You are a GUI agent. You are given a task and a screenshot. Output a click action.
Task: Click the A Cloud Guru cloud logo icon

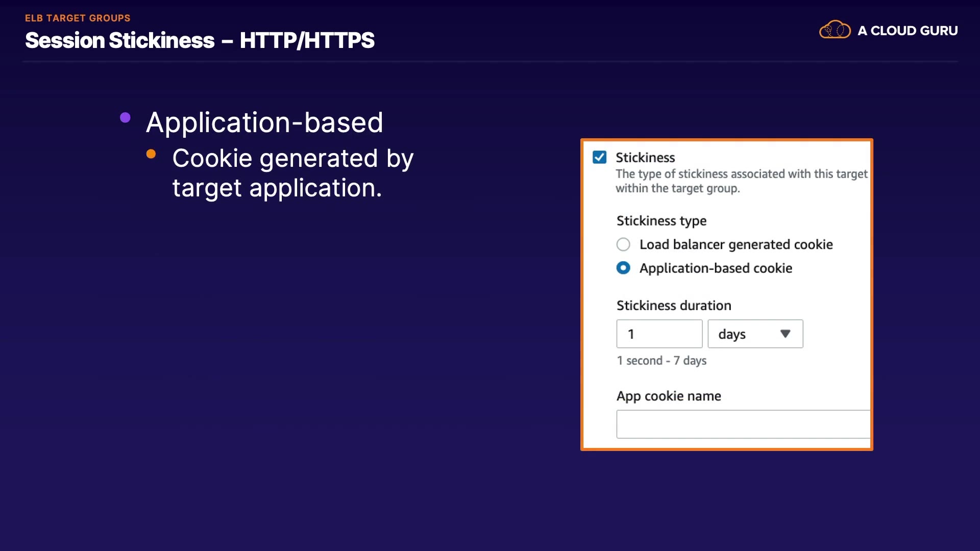click(x=835, y=30)
